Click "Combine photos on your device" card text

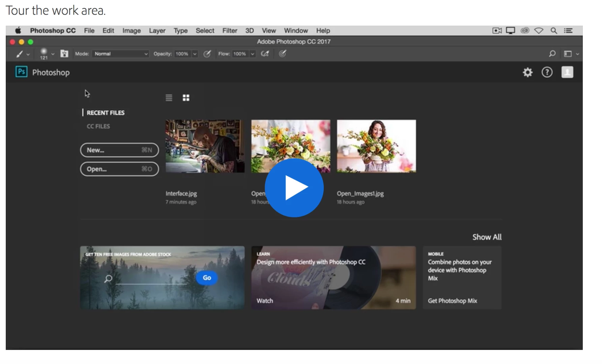coord(460,270)
